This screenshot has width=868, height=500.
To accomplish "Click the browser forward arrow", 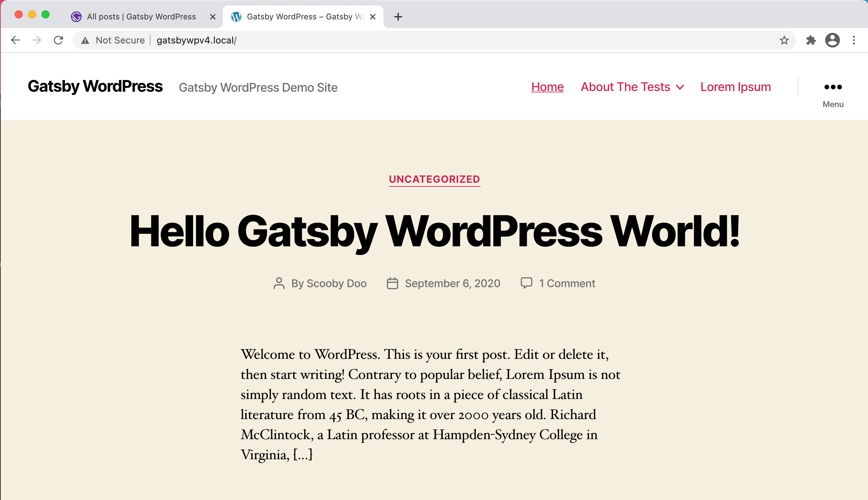I will pos(37,40).
